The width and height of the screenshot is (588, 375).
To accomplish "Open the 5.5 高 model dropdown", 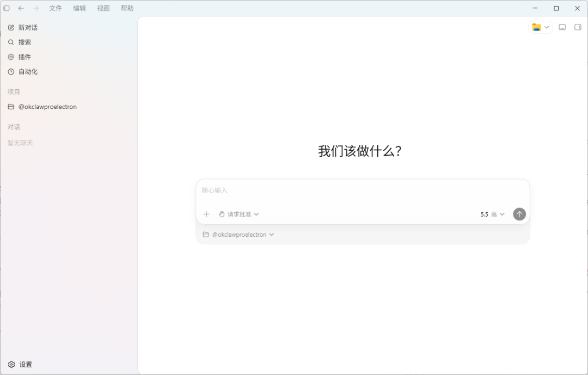I will (492, 214).
